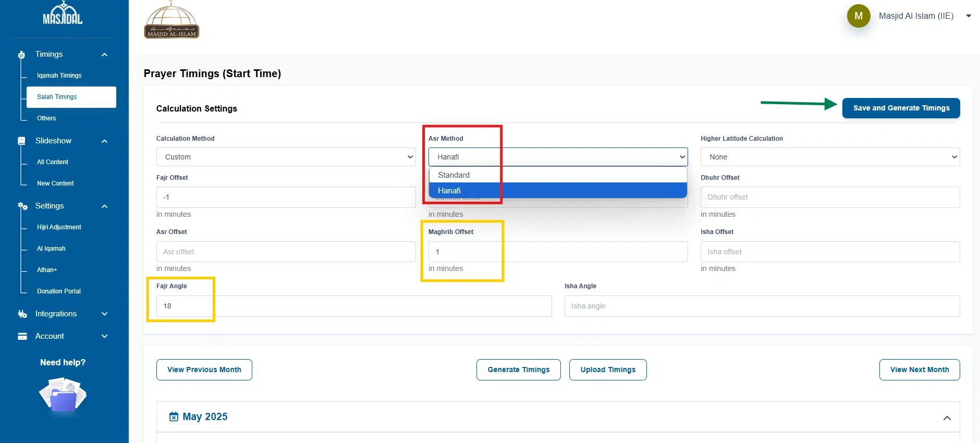The image size is (980, 443).
Task: Open the Higher Latitude Calculation dropdown
Action: pos(830,157)
